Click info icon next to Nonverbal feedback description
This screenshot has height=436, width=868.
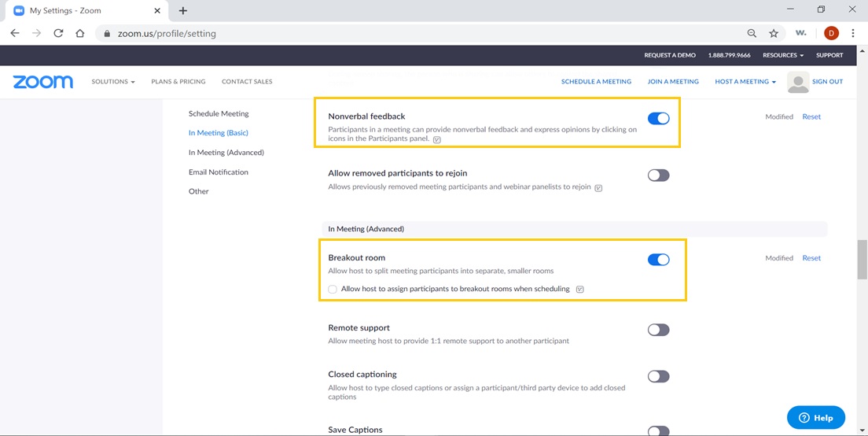coord(437,139)
